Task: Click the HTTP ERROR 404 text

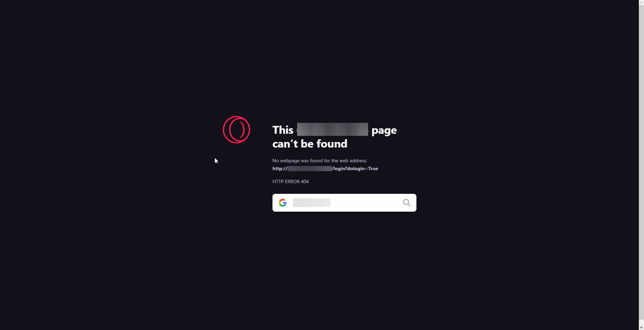Action: coord(290,181)
